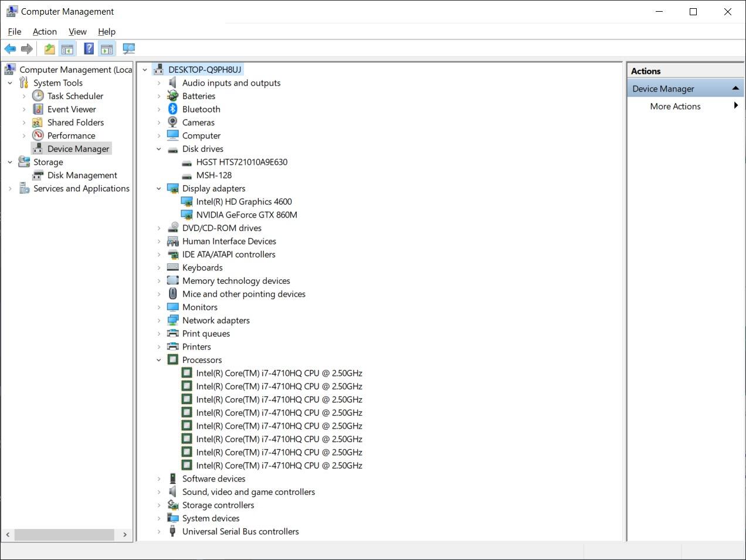
Task: Click the Network adapters icon
Action: point(172,320)
